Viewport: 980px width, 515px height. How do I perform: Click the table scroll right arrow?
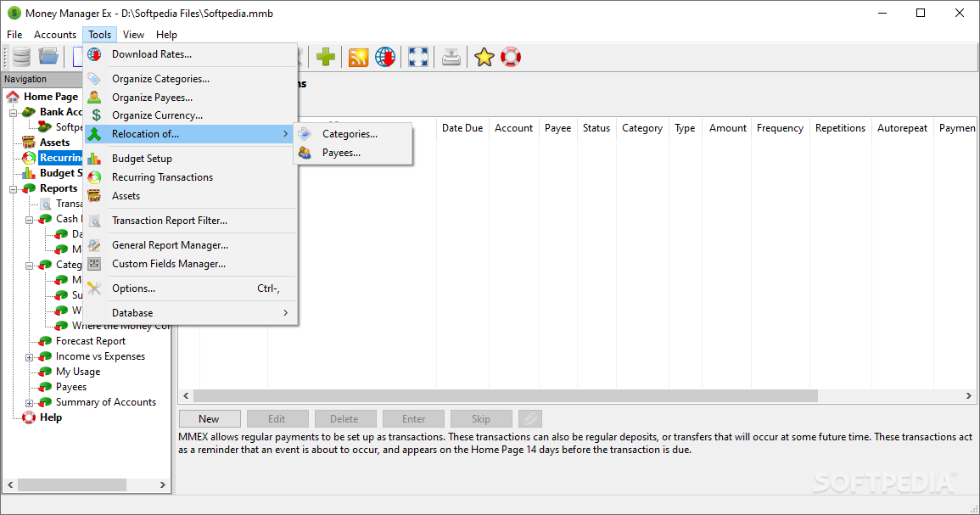point(969,395)
